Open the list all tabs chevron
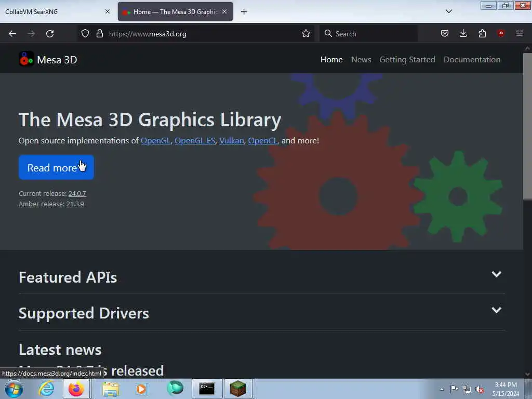This screenshot has width=532, height=399. click(x=448, y=11)
